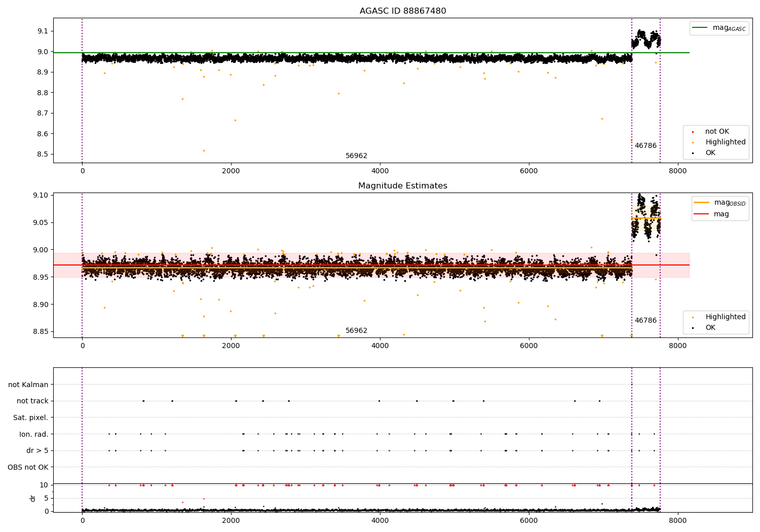Viewport: 760px width, 532px height.
Task: Click the 9.10 y-axis tick in middle plot
Action: pos(41,196)
